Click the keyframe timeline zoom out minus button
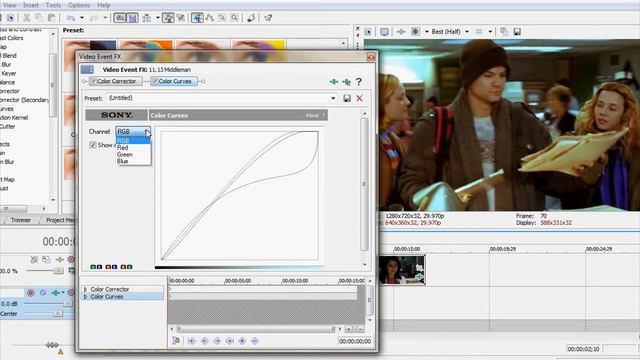This screenshot has width=640, height=360. (x=360, y=329)
